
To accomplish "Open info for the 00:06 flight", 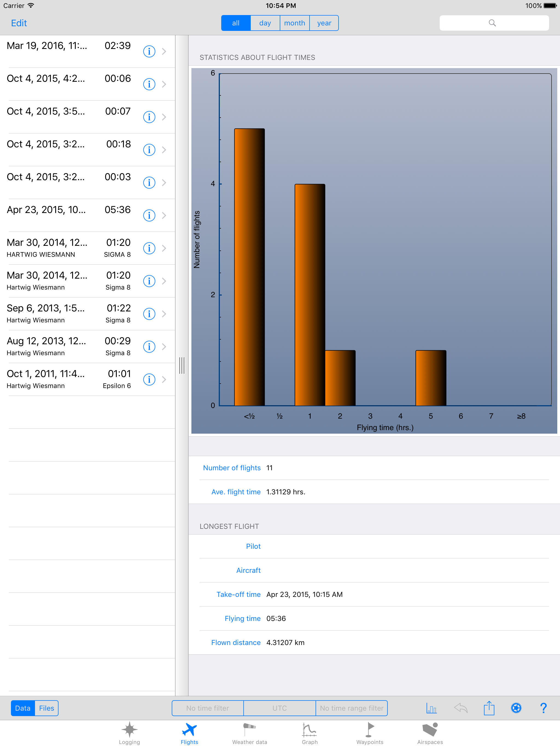I will pos(149,84).
